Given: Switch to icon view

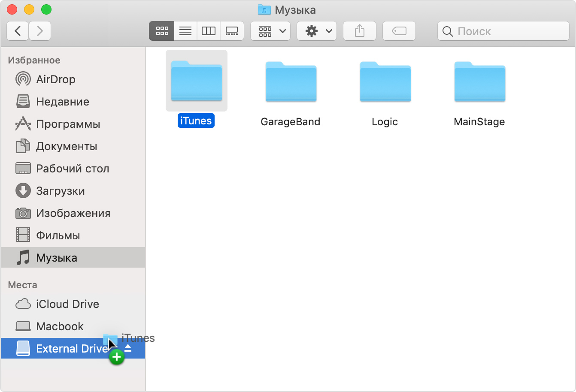Looking at the screenshot, I should pyautogui.click(x=162, y=31).
